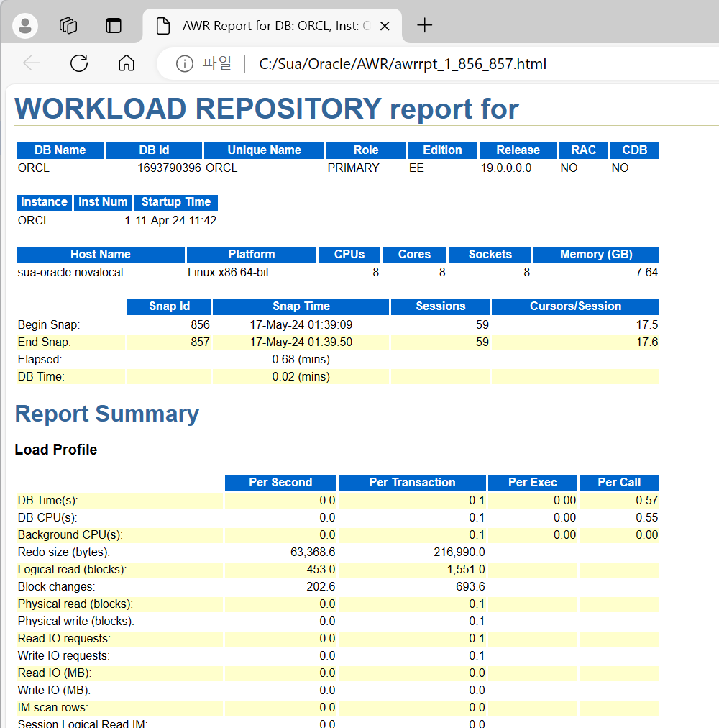Click the Elapsed value 0.68 (mins)
The width and height of the screenshot is (719, 728).
[301, 360]
